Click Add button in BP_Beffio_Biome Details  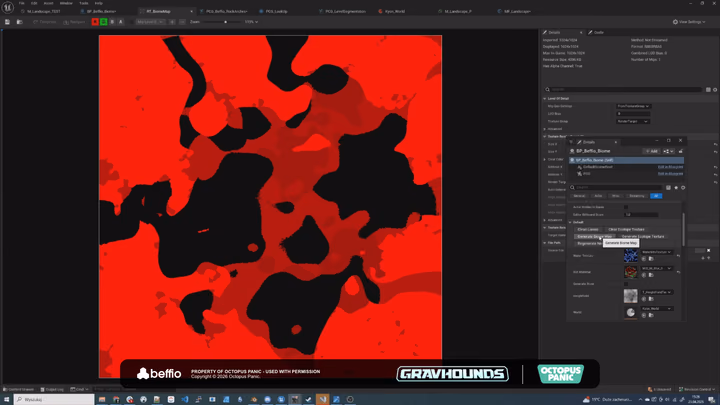651,151
